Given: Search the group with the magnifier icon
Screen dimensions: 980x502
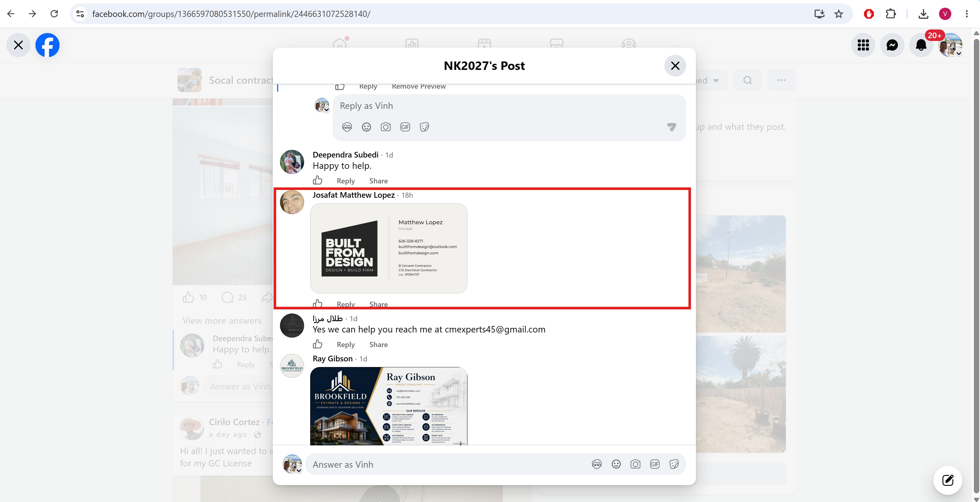Looking at the screenshot, I should 748,80.
